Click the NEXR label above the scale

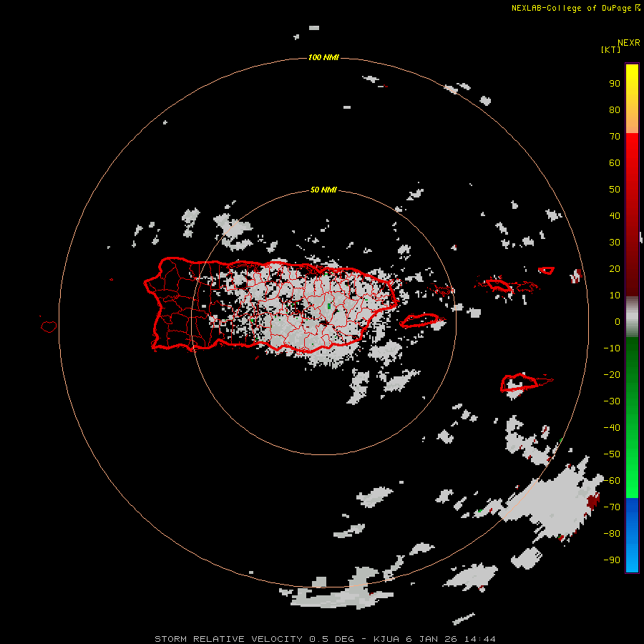629,43
